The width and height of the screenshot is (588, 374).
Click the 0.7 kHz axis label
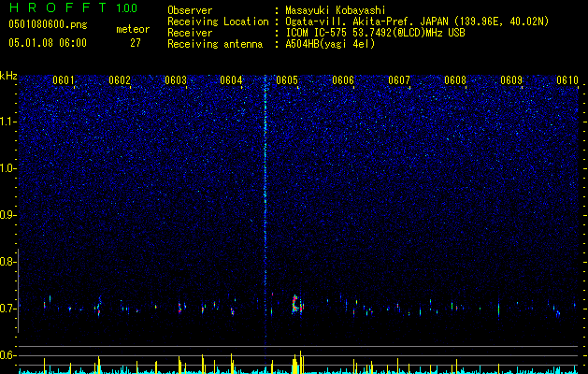7,309
